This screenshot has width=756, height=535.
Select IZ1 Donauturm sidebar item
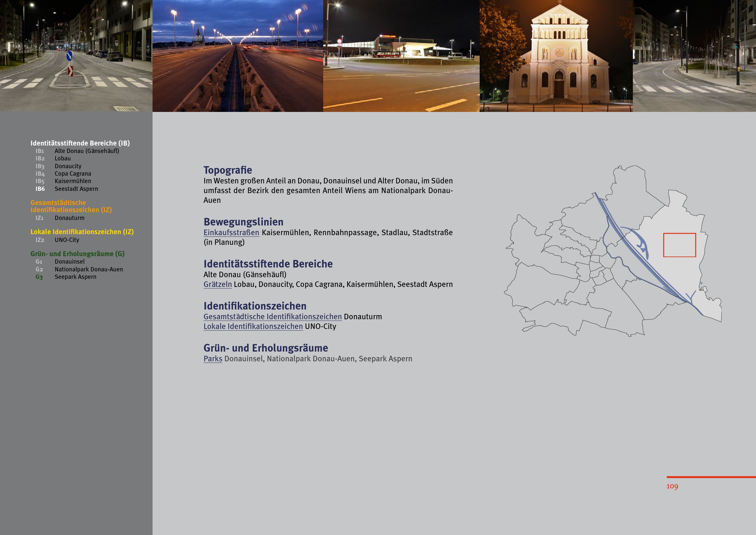(x=69, y=218)
